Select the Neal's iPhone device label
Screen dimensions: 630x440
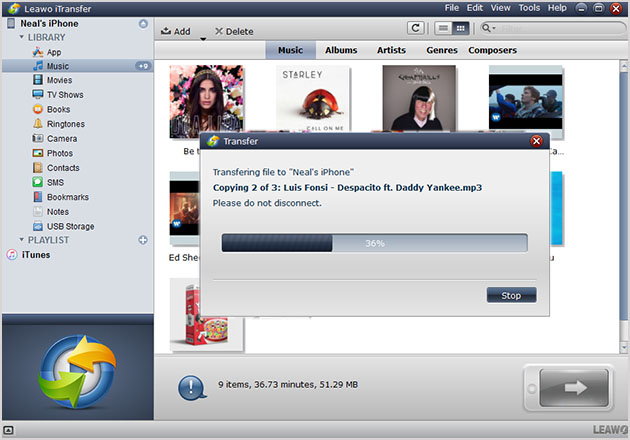point(49,23)
